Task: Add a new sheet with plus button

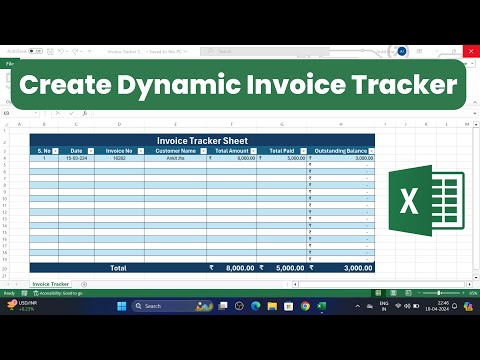Action: click(84, 284)
